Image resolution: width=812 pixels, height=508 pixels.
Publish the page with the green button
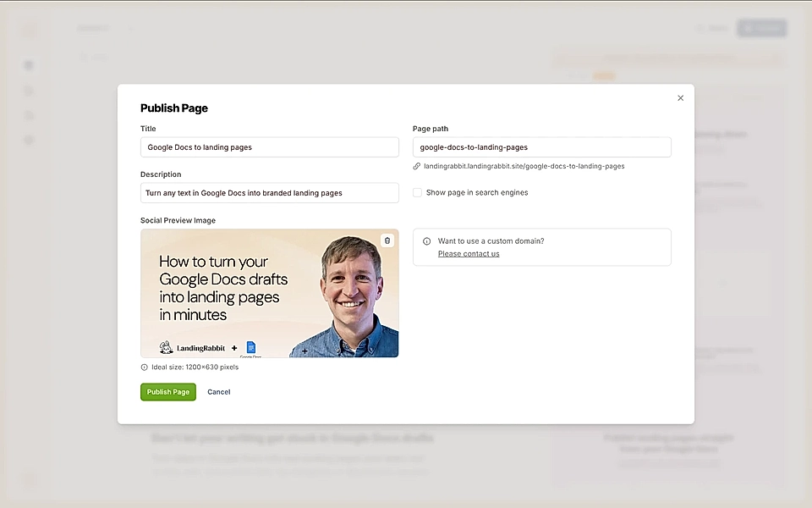coord(167,391)
